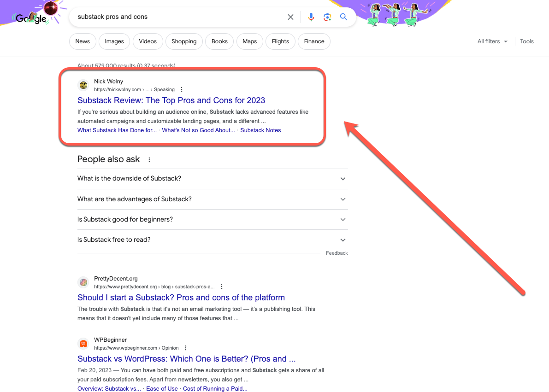Start voice search with microphone icon
549x392 pixels.
[x=311, y=17]
